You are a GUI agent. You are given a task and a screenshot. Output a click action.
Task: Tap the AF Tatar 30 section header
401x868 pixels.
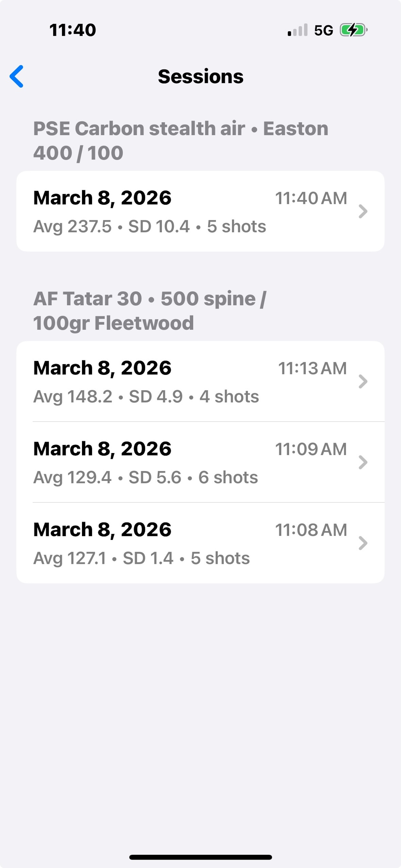(x=149, y=311)
